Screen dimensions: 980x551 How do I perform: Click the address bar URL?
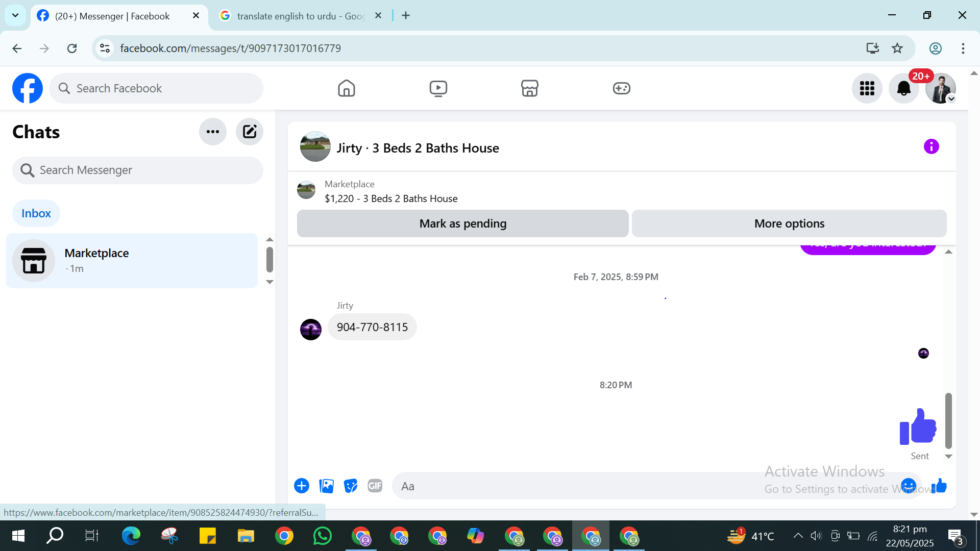pyautogui.click(x=230, y=48)
